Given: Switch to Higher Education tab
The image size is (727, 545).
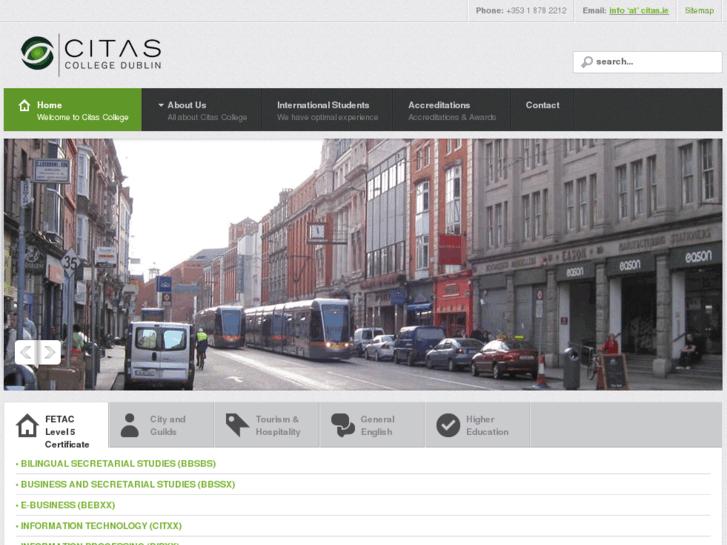Looking at the screenshot, I should (x=478, y=425).
